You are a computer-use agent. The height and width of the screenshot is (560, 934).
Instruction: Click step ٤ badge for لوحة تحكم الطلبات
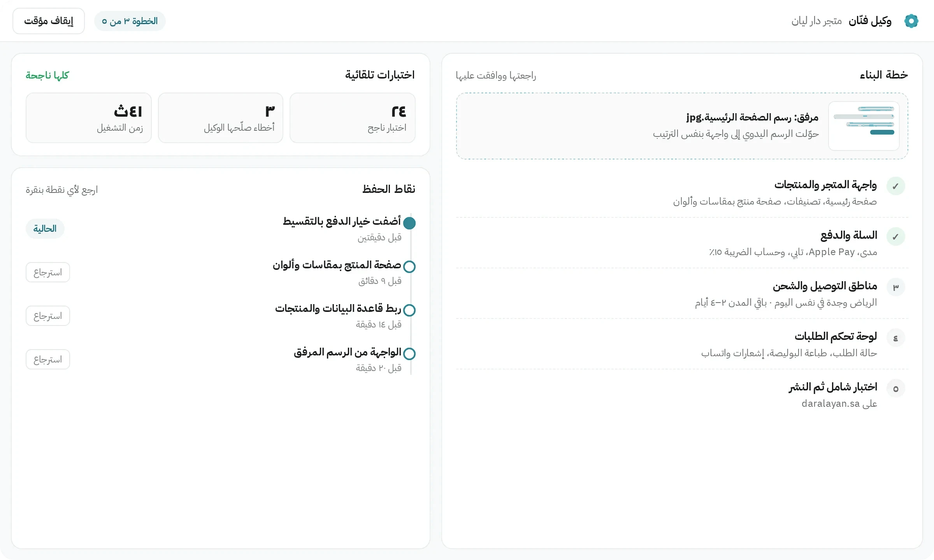pyautogui.click(x=895, y=338)
